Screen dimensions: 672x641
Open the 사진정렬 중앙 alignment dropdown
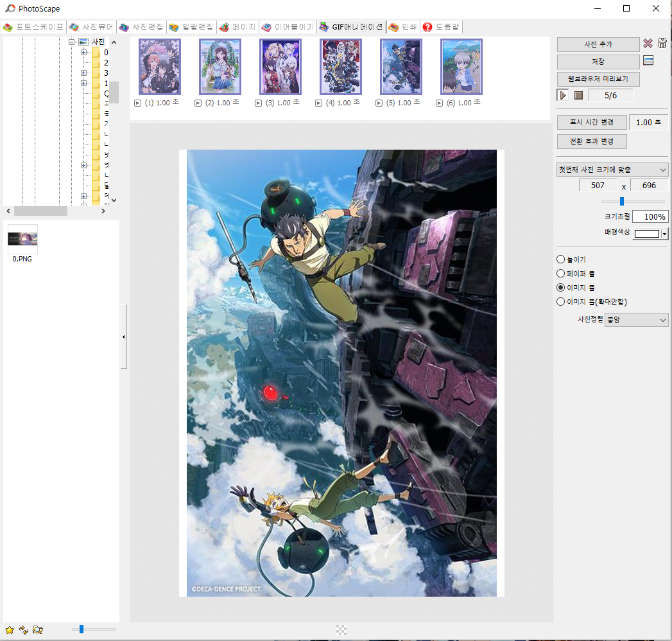pos(637,320)
